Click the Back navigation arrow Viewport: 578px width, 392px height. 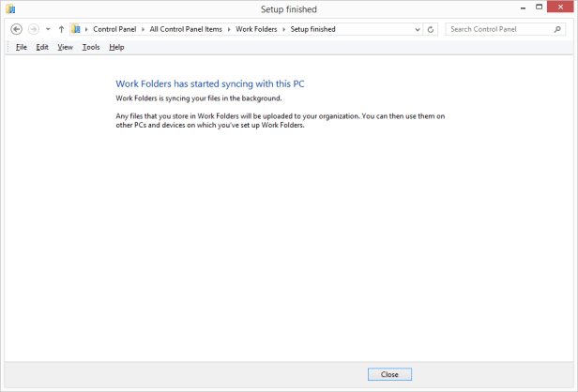pyautogui.click(x=16, y=29)
